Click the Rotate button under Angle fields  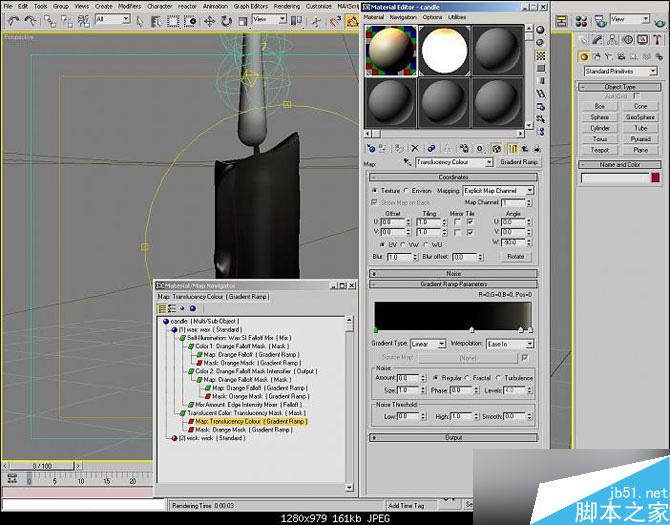(515, 256)
